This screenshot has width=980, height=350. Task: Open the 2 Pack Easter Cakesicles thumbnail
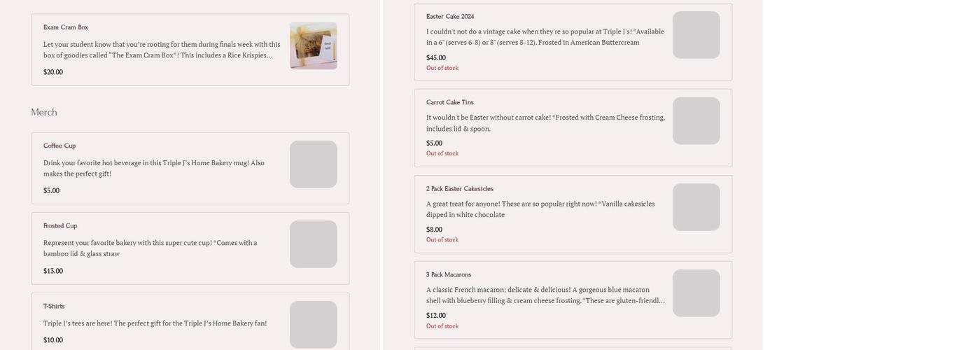tap(696, 207)
